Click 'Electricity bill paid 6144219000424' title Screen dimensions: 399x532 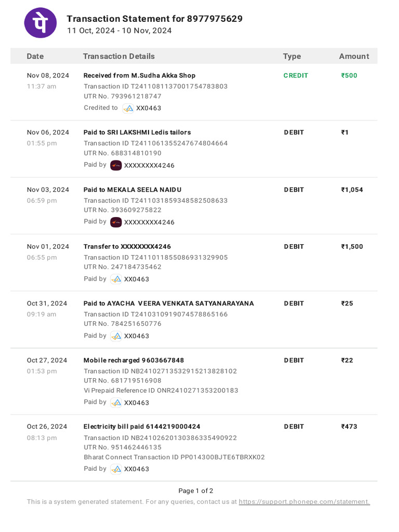coord(142,427)
